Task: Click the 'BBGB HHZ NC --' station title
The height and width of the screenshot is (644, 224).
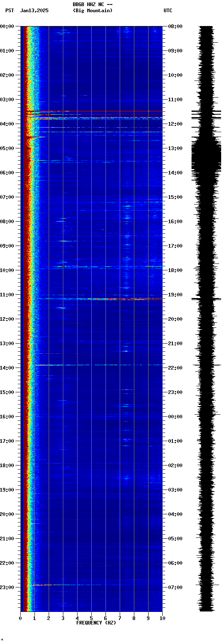Action: point(93,4)
